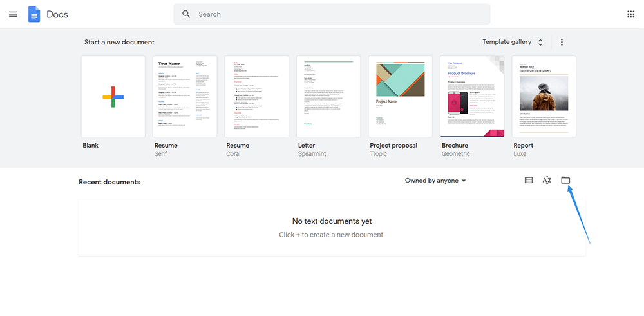Create a new Blank document
The height and width of the screenshot is (316, 644).
(113, 97)
